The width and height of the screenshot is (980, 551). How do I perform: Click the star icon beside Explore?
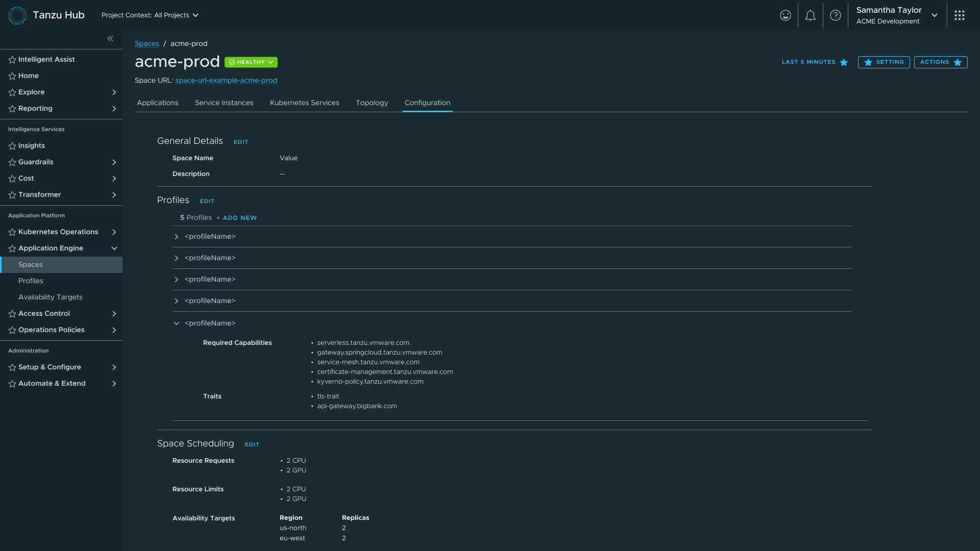pyautogui.click(x=12, y=92)
